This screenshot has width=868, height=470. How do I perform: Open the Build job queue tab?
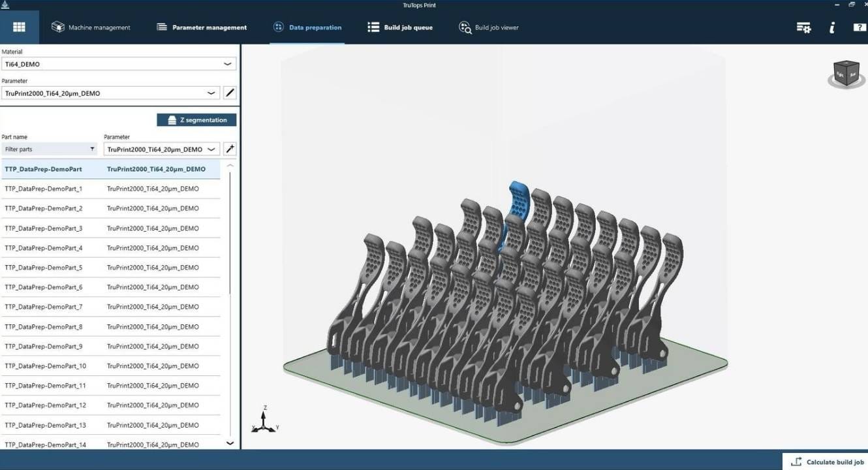[400, 27]
